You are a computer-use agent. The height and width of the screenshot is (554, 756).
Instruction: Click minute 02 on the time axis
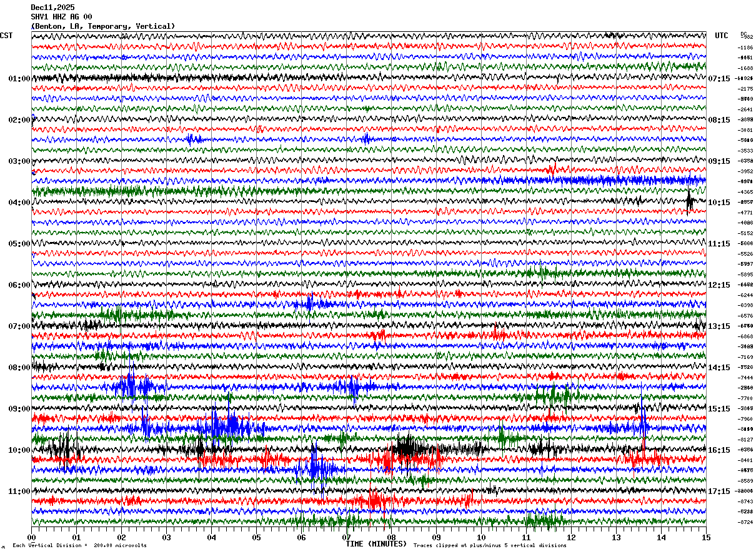coord(121,537)
